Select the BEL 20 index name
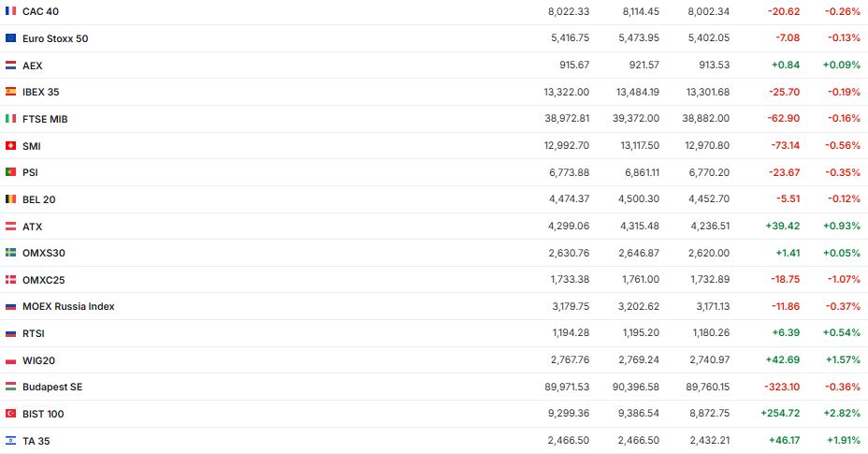Screen dimensions: 868x454 pyautogui.click(x=40, y=199)
